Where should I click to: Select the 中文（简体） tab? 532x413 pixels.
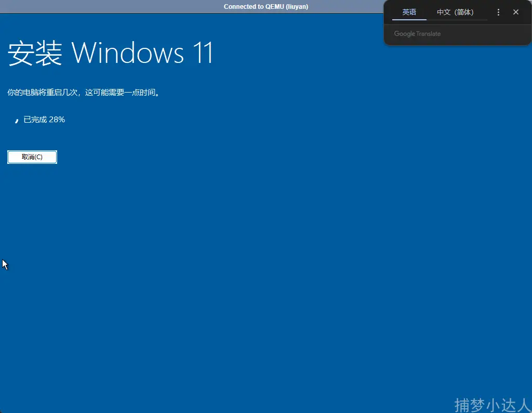tap(455, 12)
